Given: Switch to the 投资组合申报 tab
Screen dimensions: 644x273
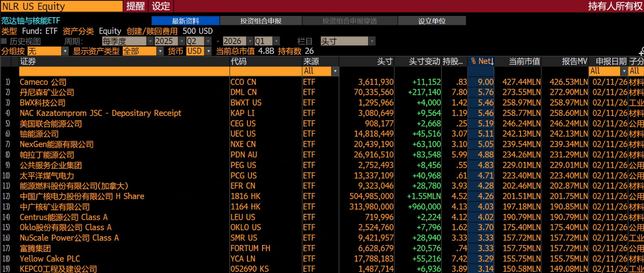Looking at the screenshot, I should [x=261, y=21].
